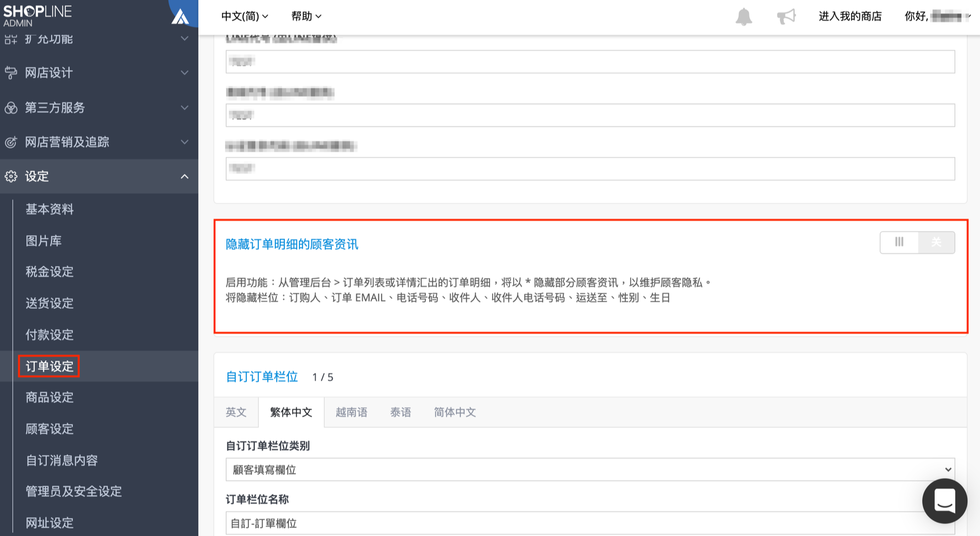The image size is (980, 536).
Task: Open the 你好 user account dropdown
Action: tap(937, 16)
